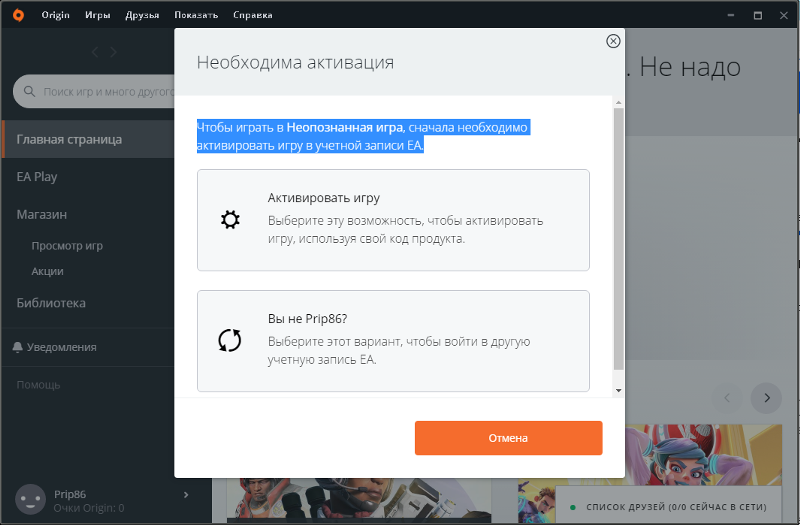Open Помощь in sidebar
The width and height of the screenshot is (800, 525).
(x=38, y=385)
